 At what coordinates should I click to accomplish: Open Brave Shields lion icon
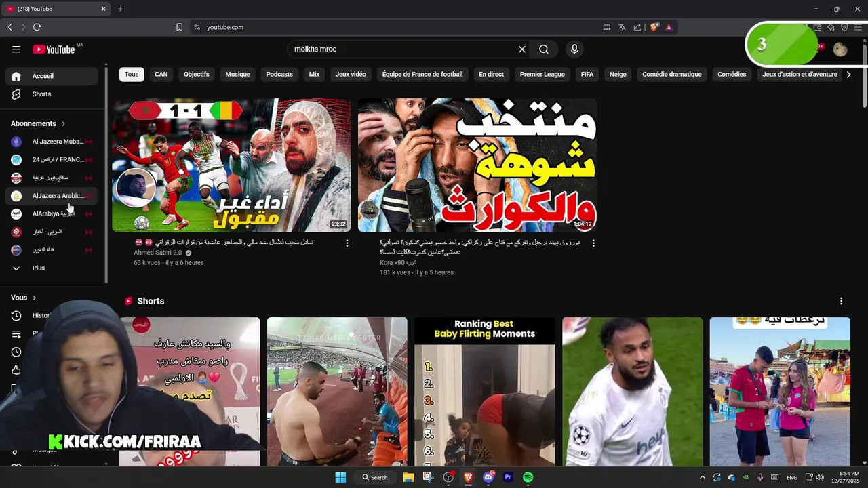(654, 27)
